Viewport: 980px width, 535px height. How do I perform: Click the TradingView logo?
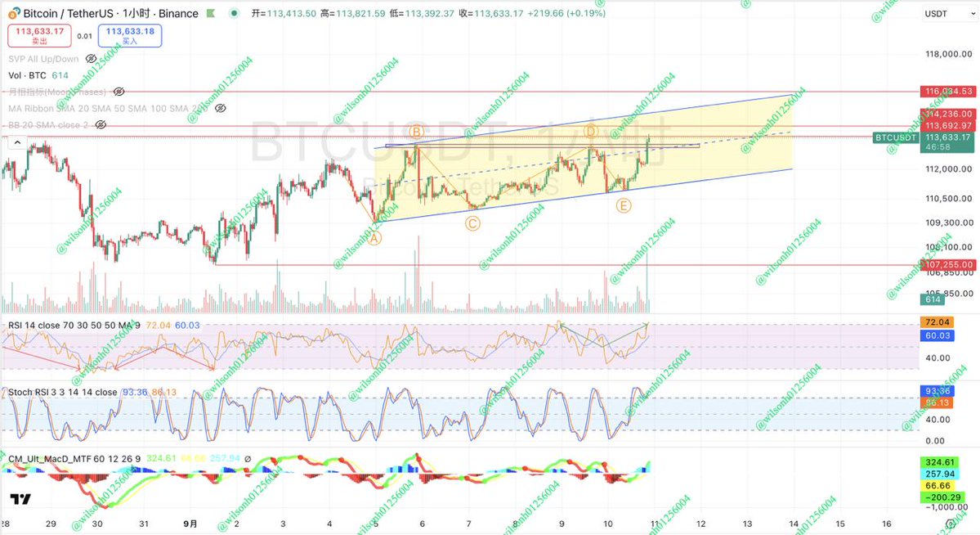[20, 499]
